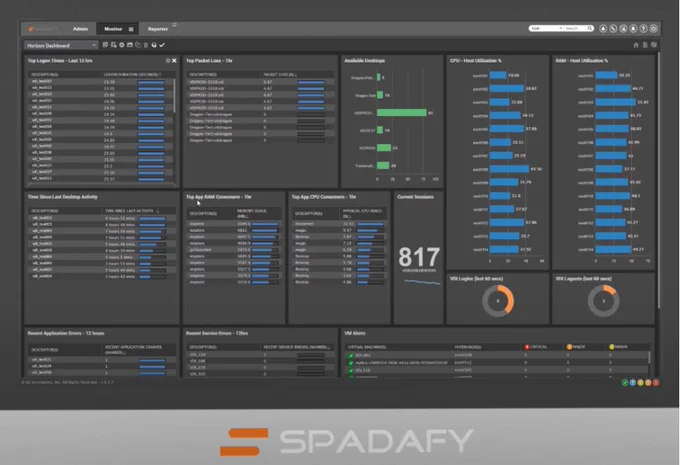This screenshot has height=465, width=680.
Task: Click the third circular header icon
Action: (x=623, y=29)
